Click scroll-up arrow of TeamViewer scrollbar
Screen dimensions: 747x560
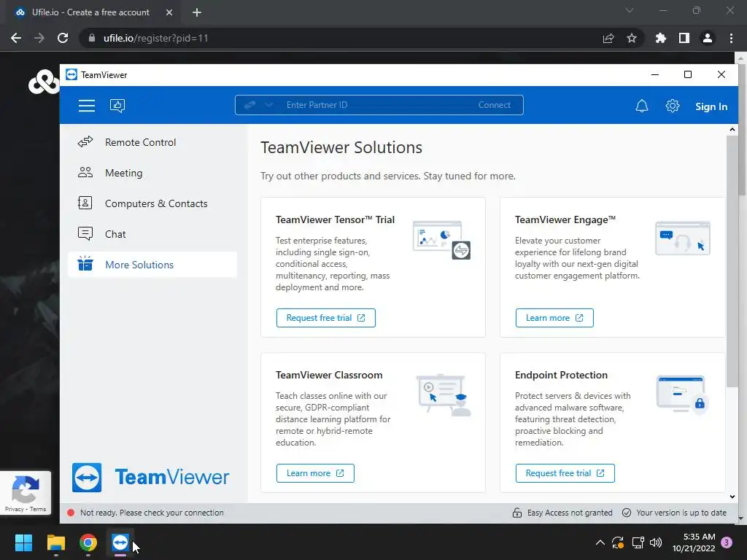point(732,130)
